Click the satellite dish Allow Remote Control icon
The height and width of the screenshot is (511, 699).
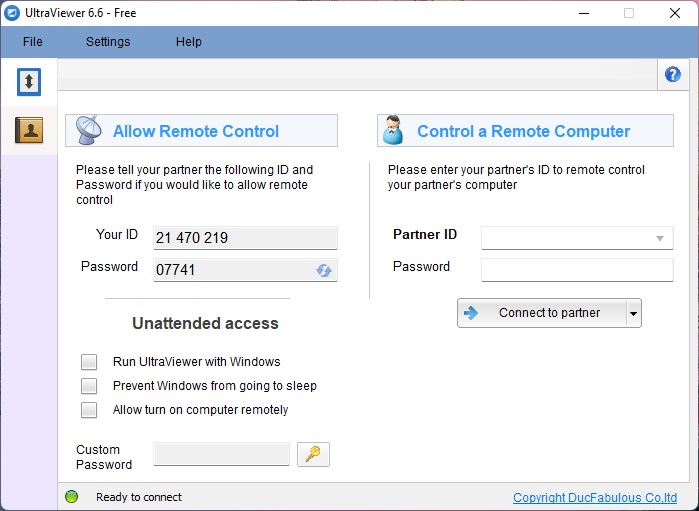point(89,131)
